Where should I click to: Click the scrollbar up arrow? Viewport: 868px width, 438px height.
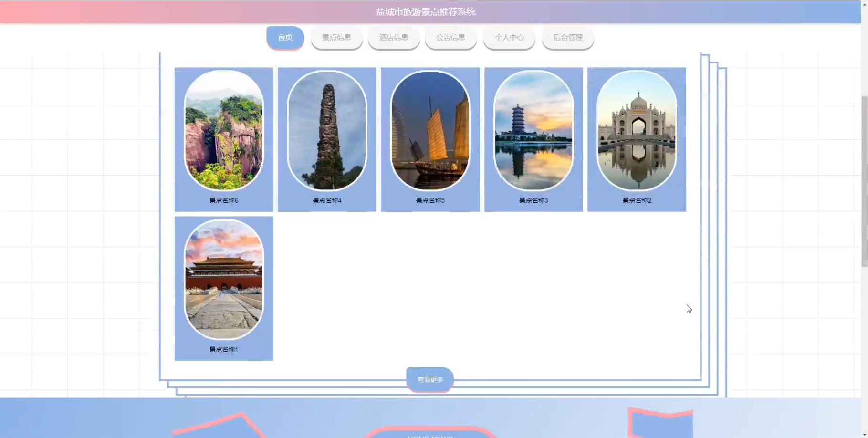864,3
